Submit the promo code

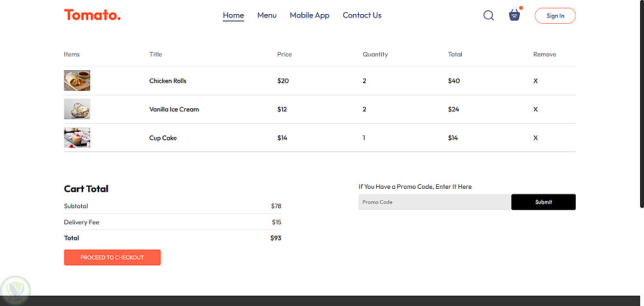coord(543,202)
